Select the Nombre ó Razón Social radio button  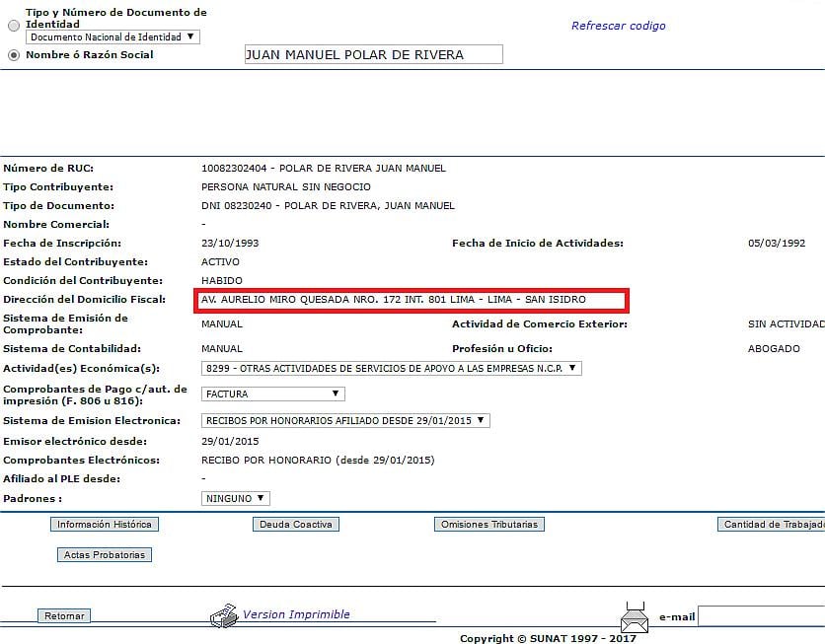click(x=14, y=55)
